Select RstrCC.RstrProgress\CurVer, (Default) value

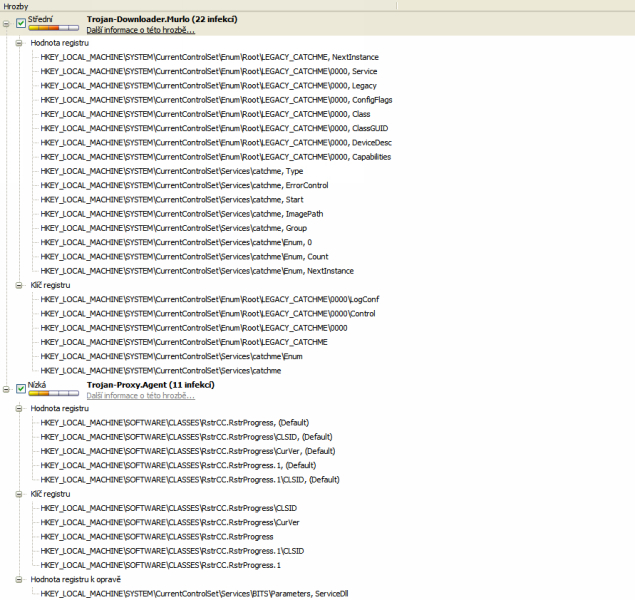pyautogui.click(x=188, y=451)
